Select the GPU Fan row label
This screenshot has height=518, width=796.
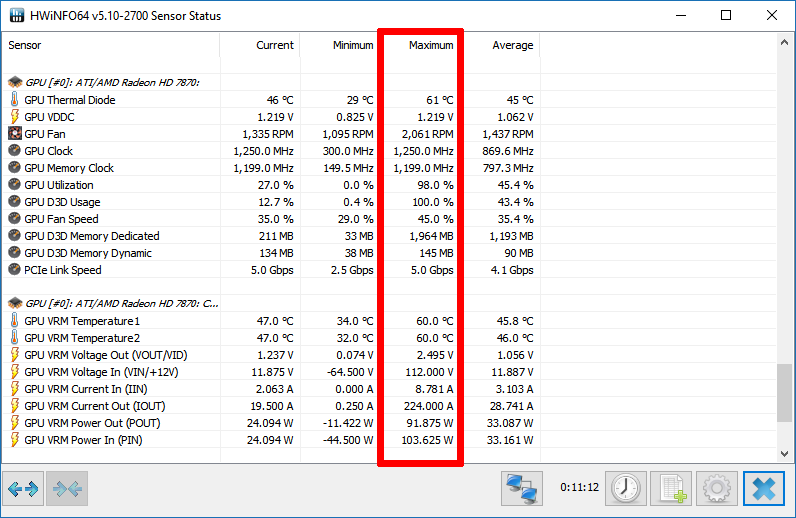pyautogui.click(x=45, y=134)
